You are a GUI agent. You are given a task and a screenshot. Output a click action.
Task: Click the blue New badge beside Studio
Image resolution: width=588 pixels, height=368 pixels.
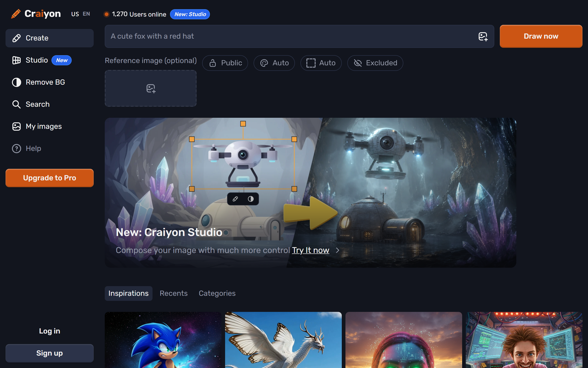coord(62,60)
